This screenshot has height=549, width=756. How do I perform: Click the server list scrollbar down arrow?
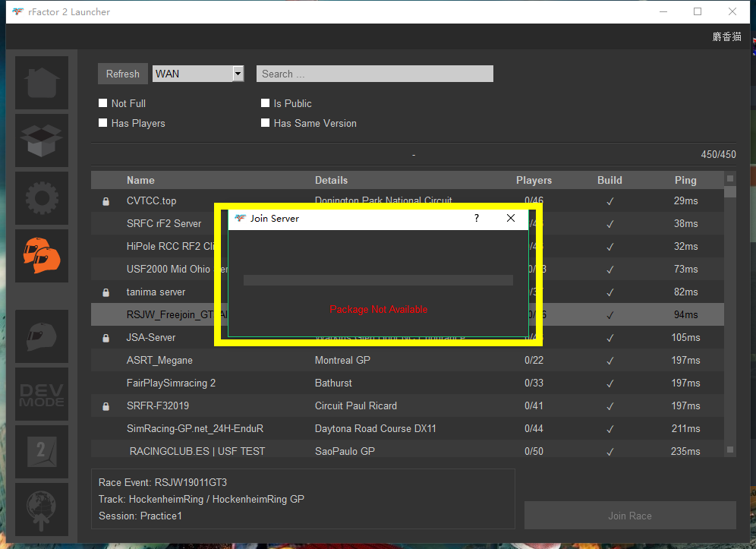[730, 450]
